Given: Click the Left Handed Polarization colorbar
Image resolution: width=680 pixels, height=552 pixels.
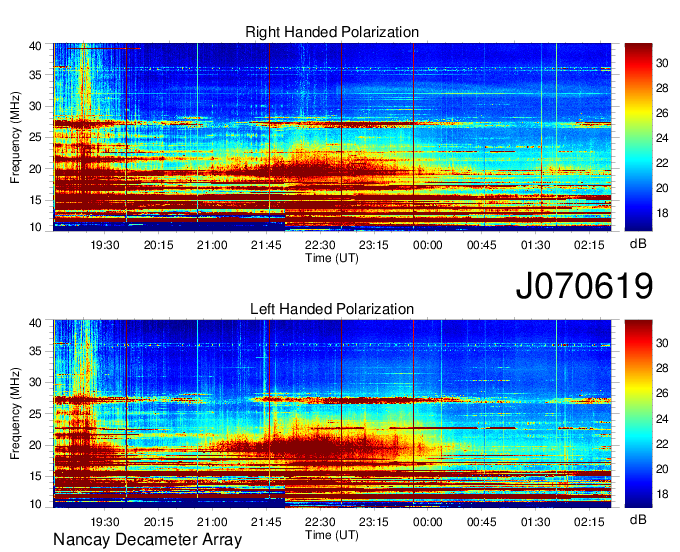Looking at the screenshot, I should (x=638, y=414).
